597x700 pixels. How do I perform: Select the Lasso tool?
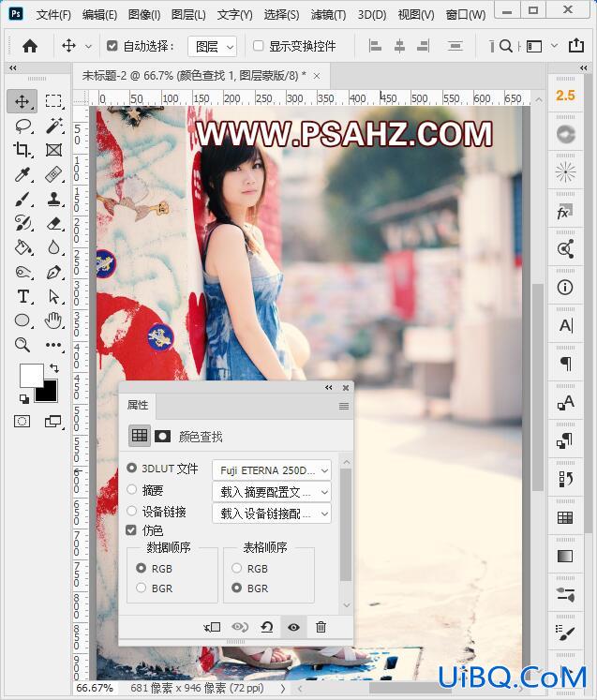pyautogui.click(x=22, y=127)
